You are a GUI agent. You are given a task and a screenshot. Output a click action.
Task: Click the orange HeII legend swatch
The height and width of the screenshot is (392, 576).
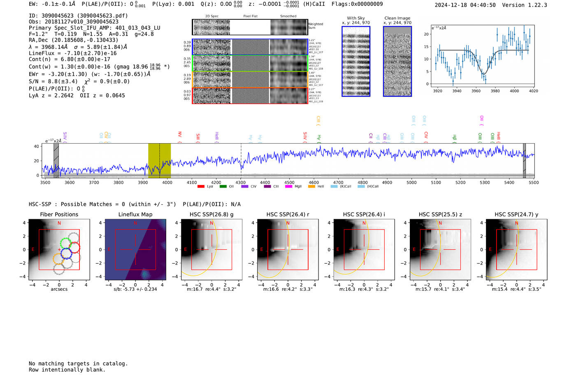(x=311, y=187)
